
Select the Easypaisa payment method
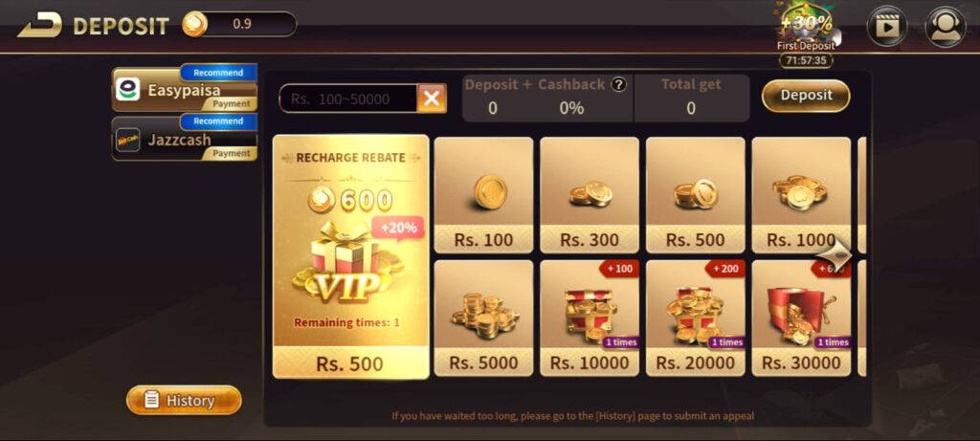tap(185, 89)
